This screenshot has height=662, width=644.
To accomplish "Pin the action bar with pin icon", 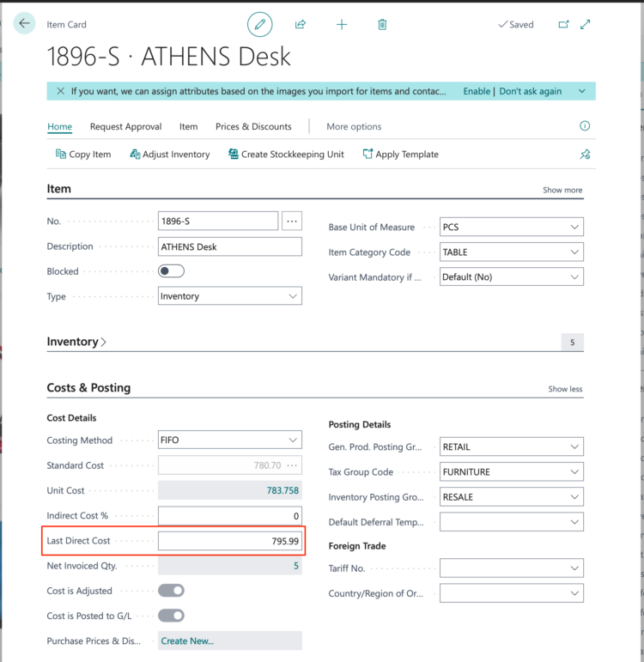I will pos(585,154).
